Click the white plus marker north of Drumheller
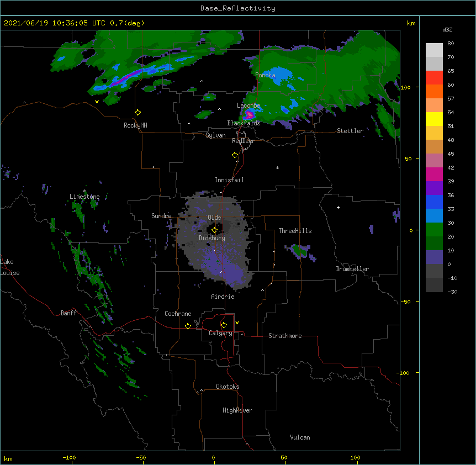The width and height of the screenshot is (476, 465). (338, 207)
